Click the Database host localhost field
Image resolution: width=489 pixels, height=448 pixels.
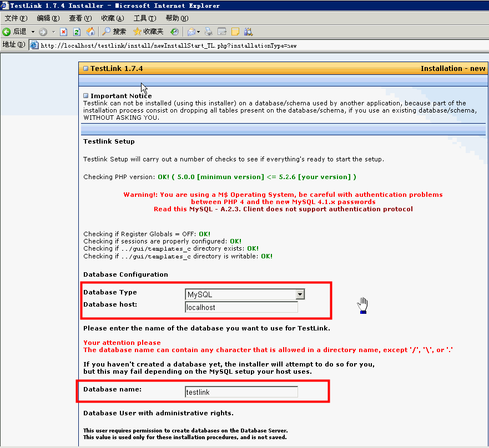pyautogui.click(x=241, y=308)
